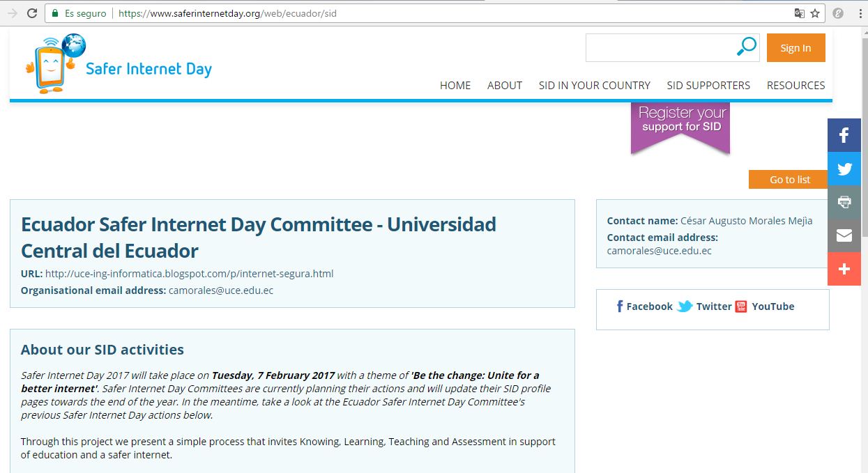Share by email via sidebar envelope

click(844, 235)
